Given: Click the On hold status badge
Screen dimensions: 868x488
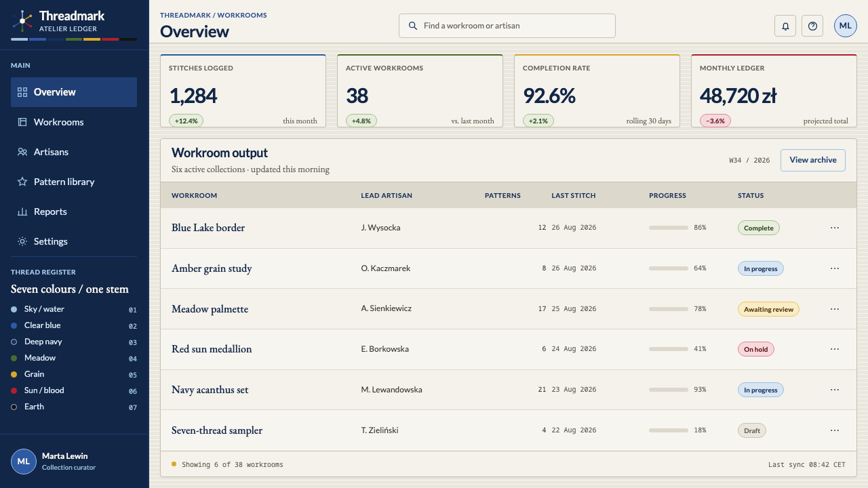Looking at the screenshot, I should tap(756, 349).
